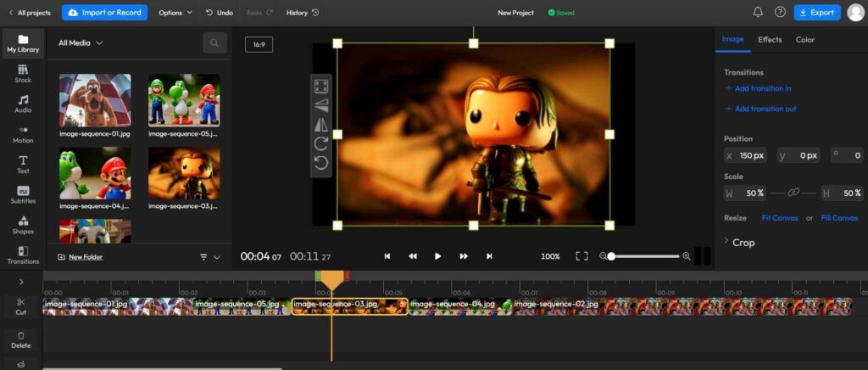Select image-sequence-01.jpg clip on timeline
Image resolution: width=868 pixels, height=370 pixels.
[118, 306]
